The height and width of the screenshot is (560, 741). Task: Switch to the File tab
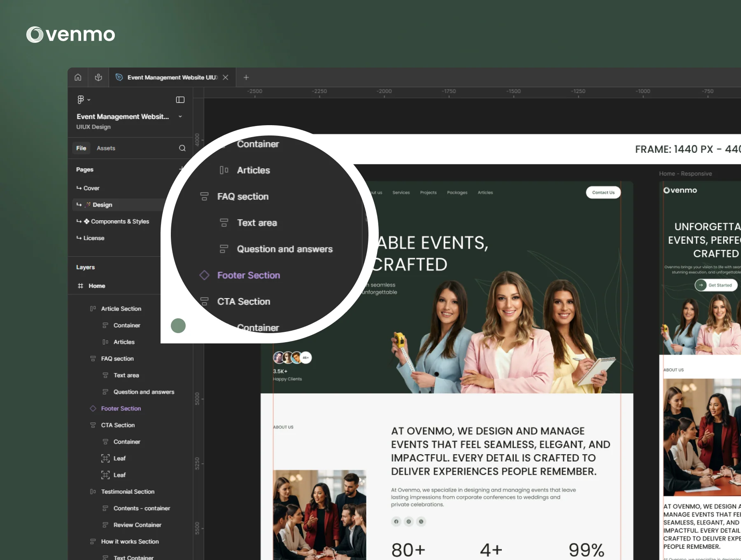pos(81,148)
